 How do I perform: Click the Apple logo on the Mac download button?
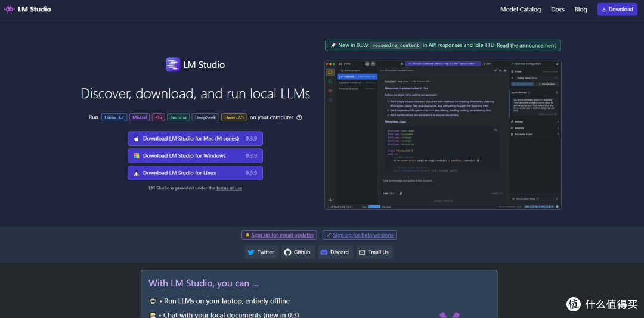pyautogui.click(x=137, y=139)
